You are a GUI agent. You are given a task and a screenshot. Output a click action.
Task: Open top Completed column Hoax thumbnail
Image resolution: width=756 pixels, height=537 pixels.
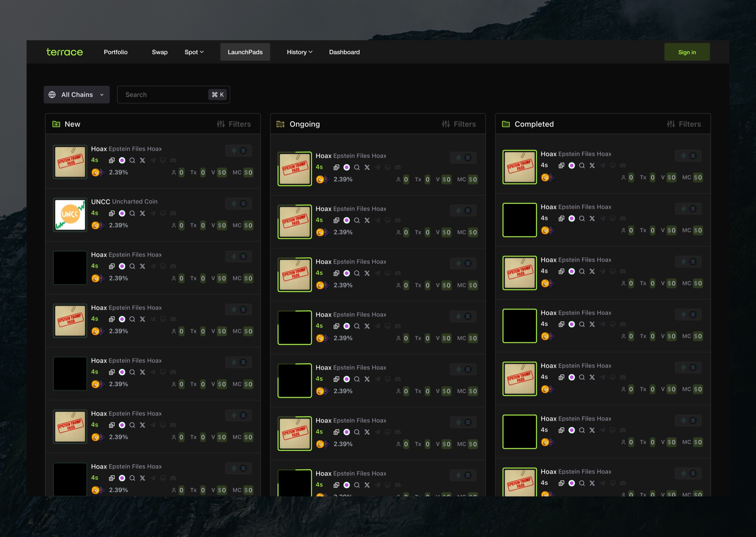(x=520, y=167)
